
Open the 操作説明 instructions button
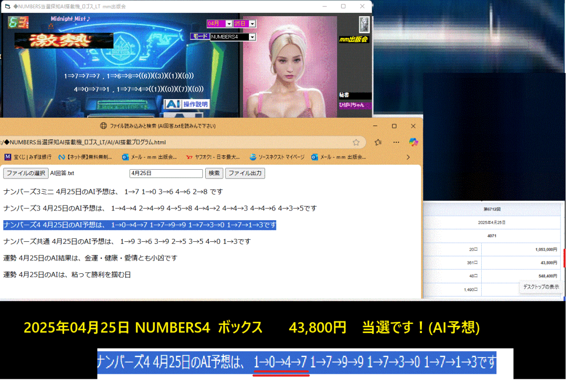point(196,104)
